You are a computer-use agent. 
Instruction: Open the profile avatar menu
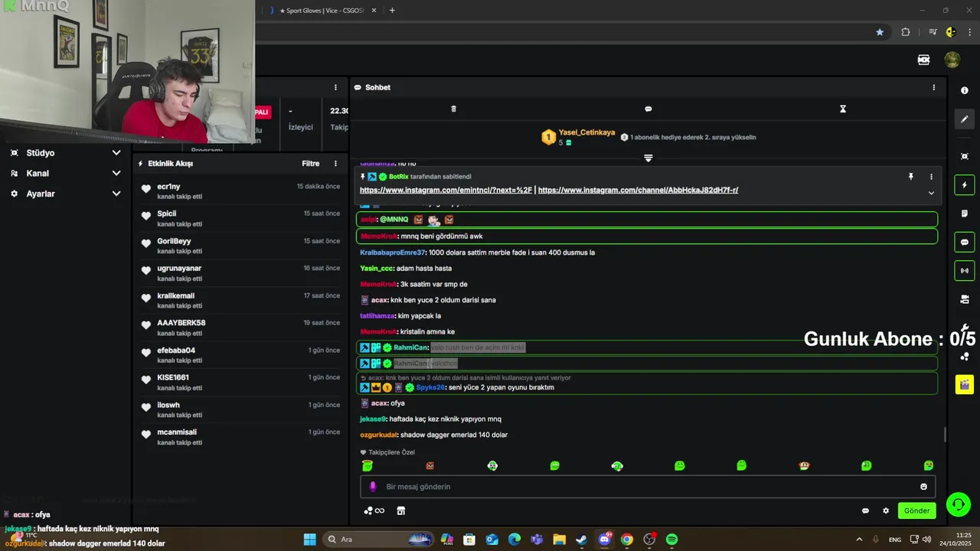(x=952, y=60)
